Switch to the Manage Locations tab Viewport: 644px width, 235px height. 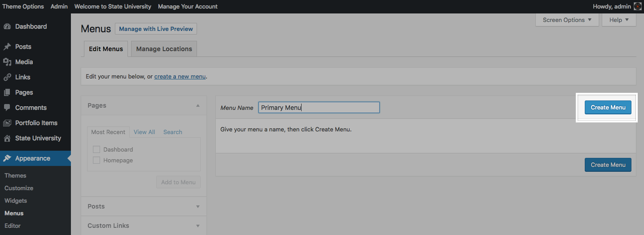[164, 49]
